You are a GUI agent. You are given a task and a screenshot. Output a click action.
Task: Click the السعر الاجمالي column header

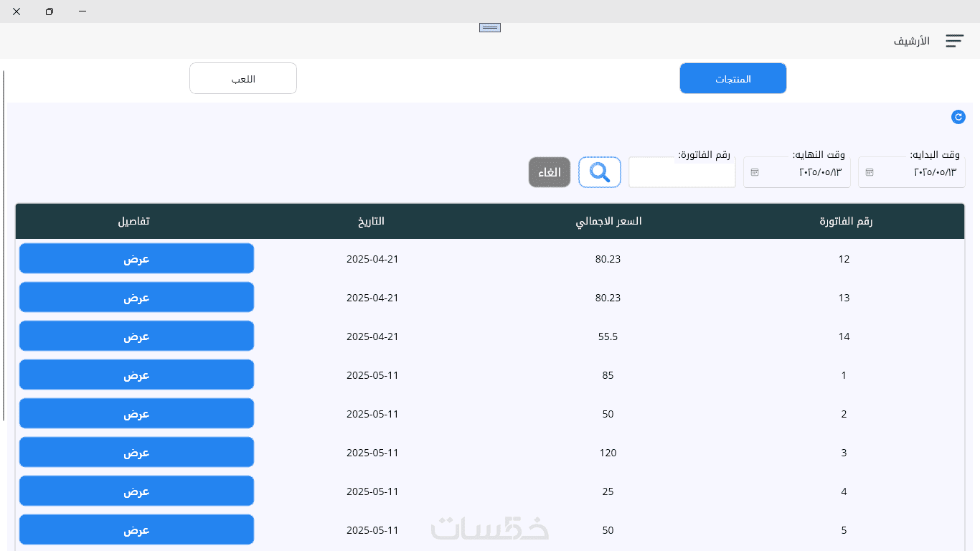[609, 221]
